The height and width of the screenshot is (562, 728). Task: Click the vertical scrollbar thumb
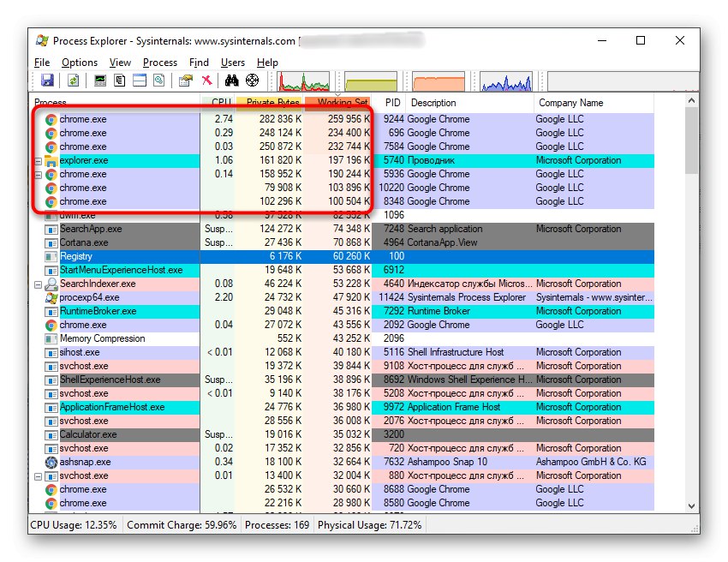(x=691, y=140)
